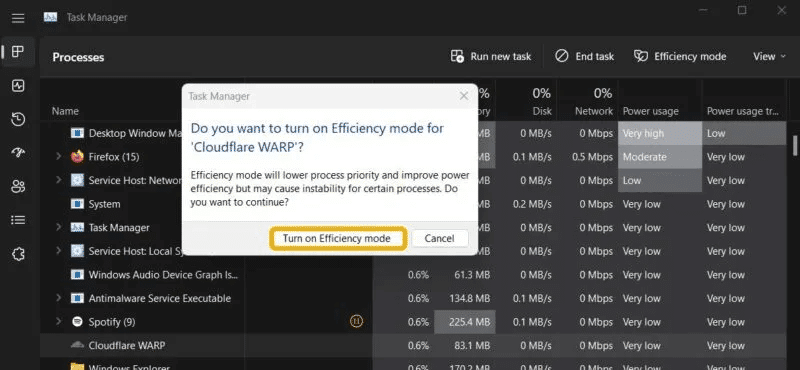Click the Very high power usage cell
800x370 pixels.
tap(660, 133)
